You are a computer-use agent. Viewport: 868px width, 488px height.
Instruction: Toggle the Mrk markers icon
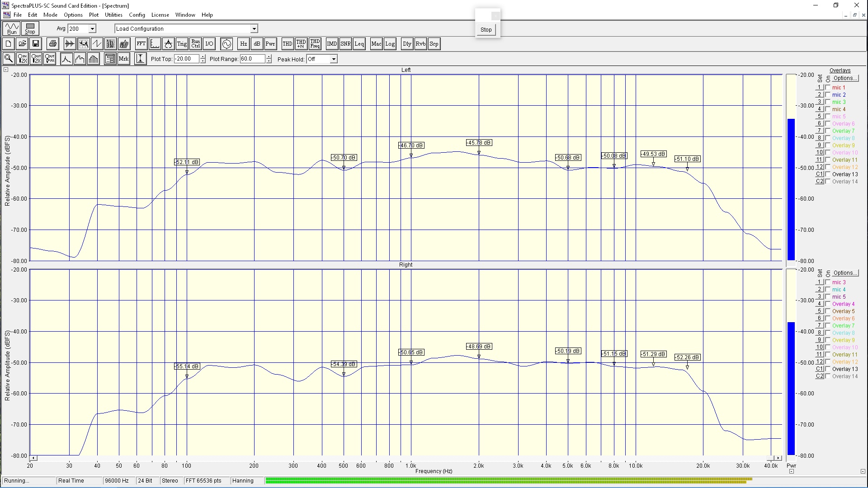pos(123,59)
